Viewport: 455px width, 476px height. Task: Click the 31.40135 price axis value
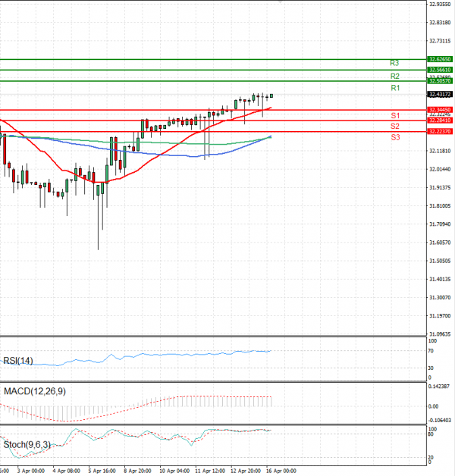tap(440, 279)
